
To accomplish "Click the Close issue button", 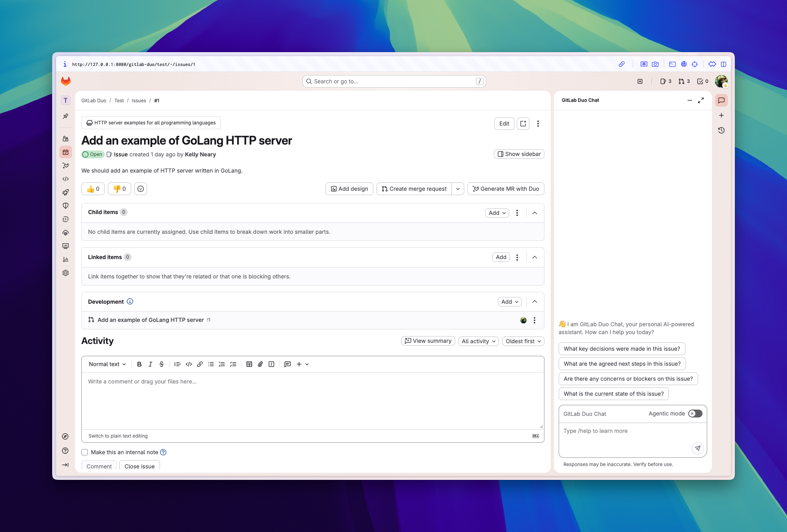I will coord(139,466).
